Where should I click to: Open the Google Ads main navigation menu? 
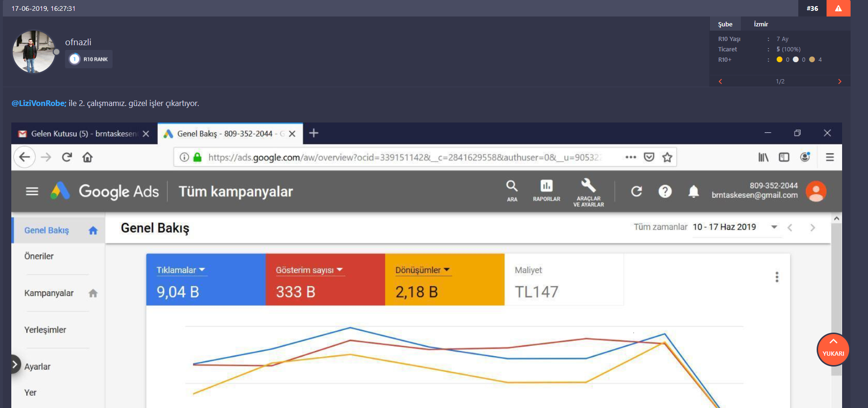[32, 191]
